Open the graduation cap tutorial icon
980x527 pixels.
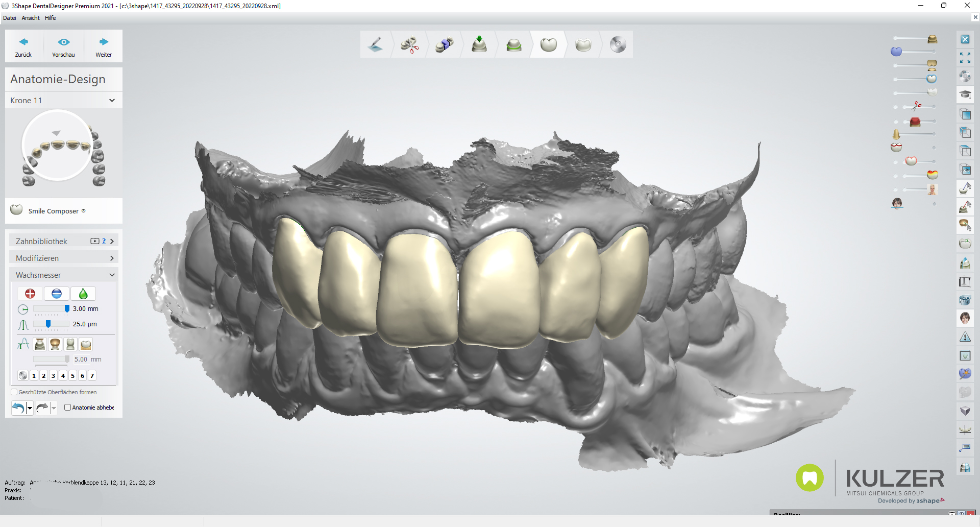click(965, 95)
